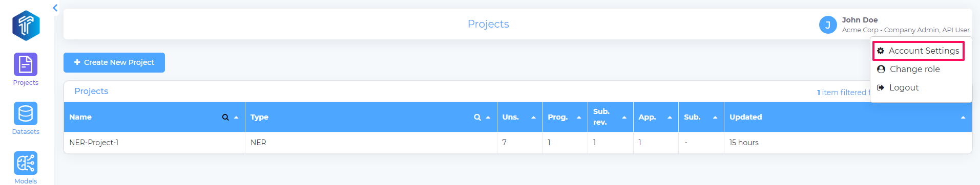Image resolution: width=980 pixels, height=185 pixels.
Task: Click the John Doe user name
Action: tap(860, 20)
